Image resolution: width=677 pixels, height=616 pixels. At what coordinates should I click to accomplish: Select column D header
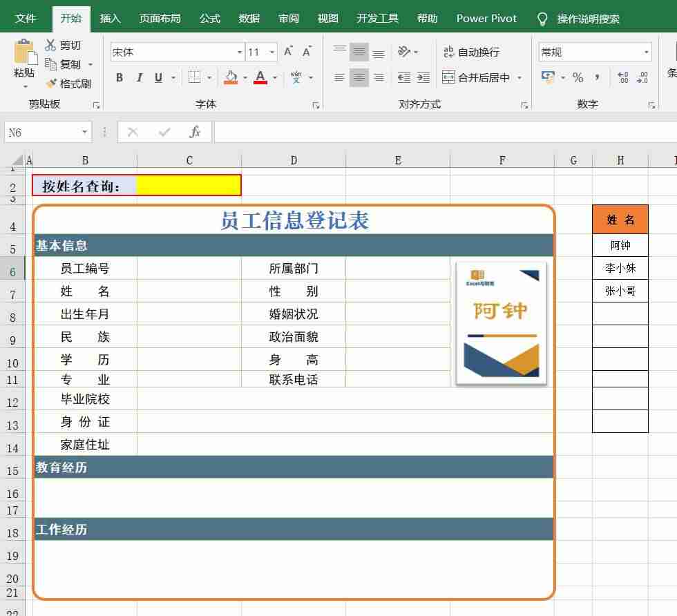294,161
